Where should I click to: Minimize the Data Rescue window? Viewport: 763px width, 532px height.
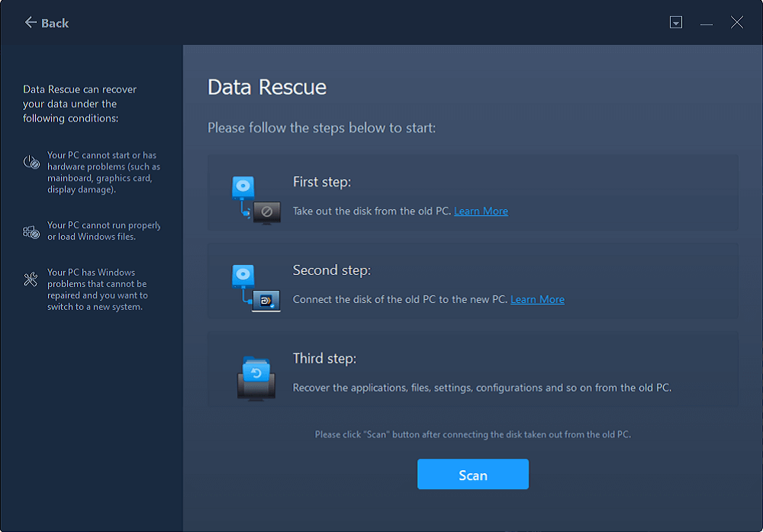pyautogui.click(x=707, y=23)
